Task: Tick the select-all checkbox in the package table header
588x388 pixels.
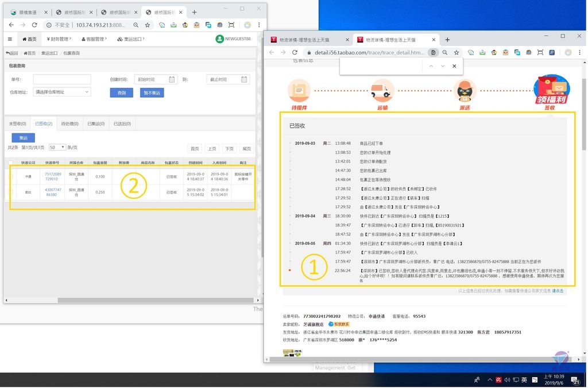Action: tap(10, 163)
